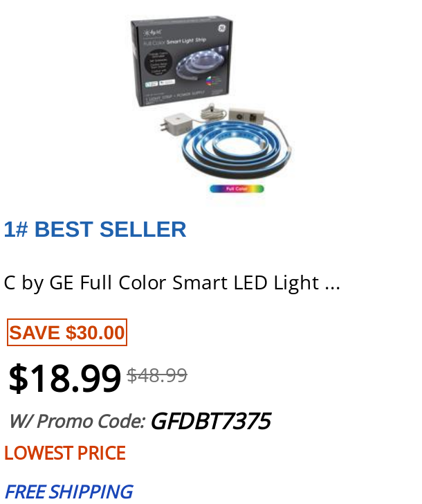
Task: Click the white power adapter plug in the photo
Action: click(x=175, y=124)
